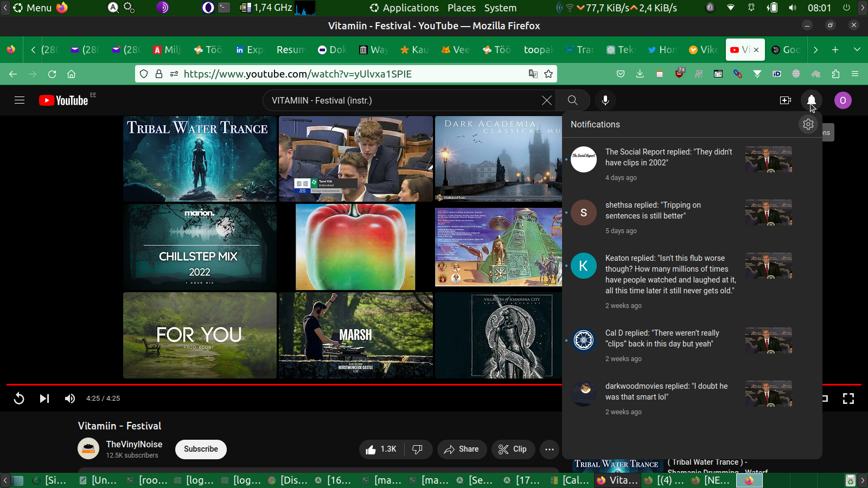Play the Marsh DJ set video

pos(356,335)
